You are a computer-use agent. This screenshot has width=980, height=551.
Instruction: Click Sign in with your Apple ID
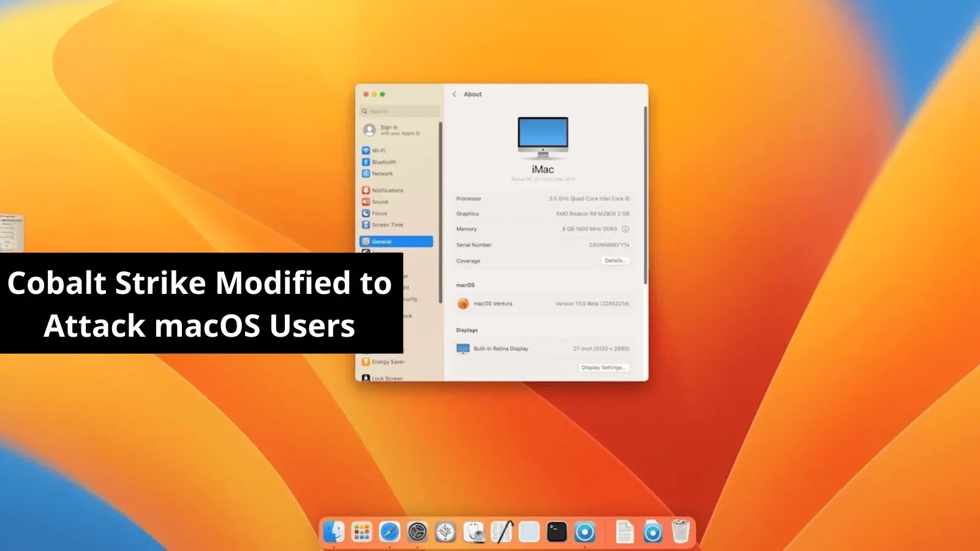tap(400, 130)
